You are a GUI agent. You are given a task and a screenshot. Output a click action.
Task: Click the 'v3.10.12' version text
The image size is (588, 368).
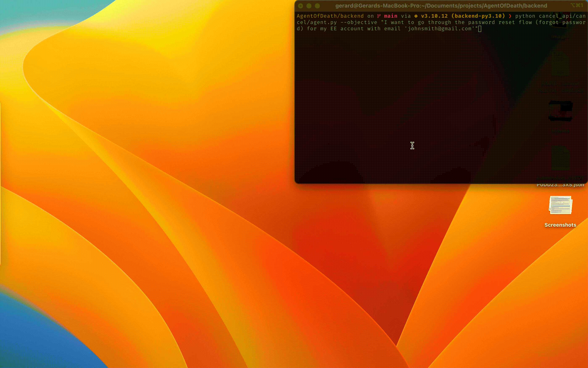pos(434,16)
